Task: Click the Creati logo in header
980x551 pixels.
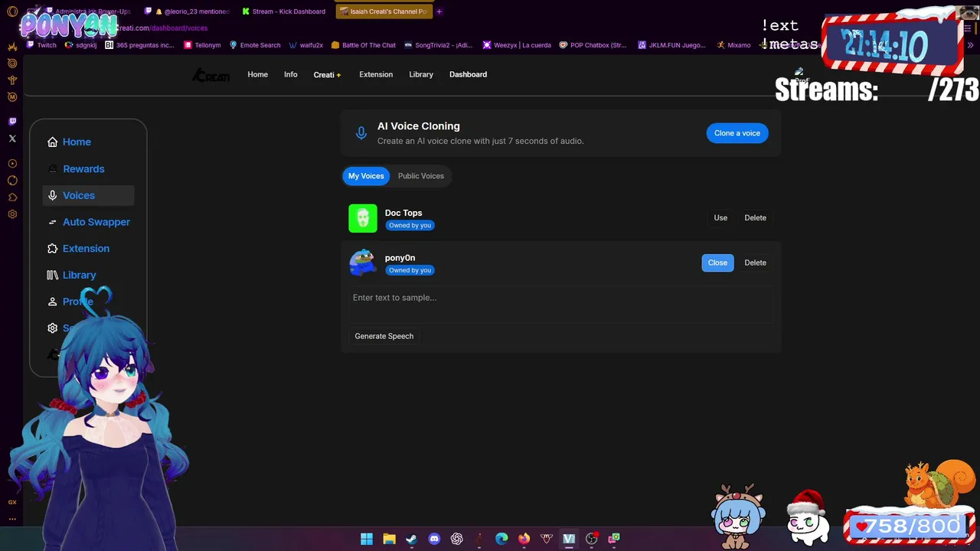Action: [211, 75]
